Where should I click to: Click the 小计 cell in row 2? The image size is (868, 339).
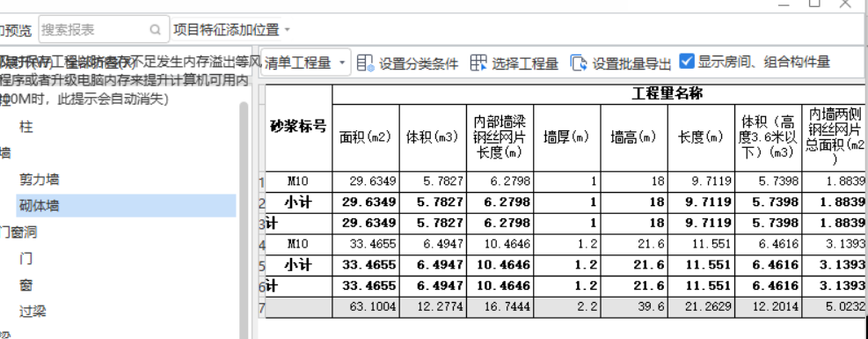[299, 203]
